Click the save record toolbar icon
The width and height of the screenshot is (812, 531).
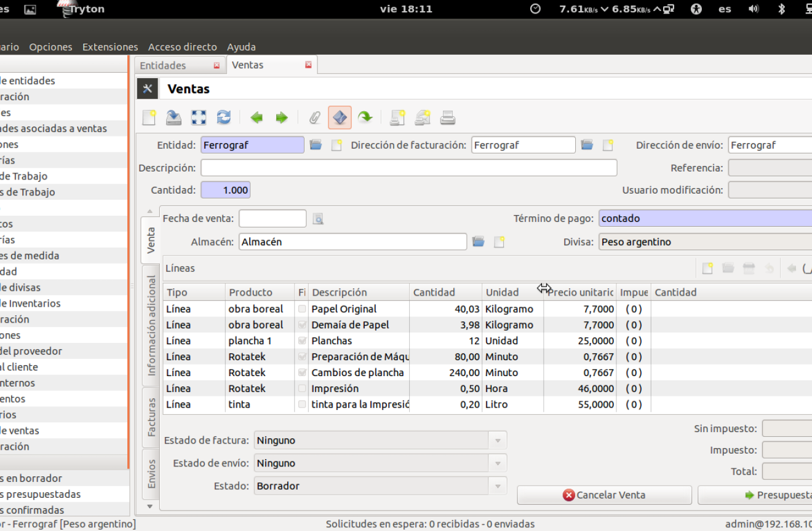point(173,117)
